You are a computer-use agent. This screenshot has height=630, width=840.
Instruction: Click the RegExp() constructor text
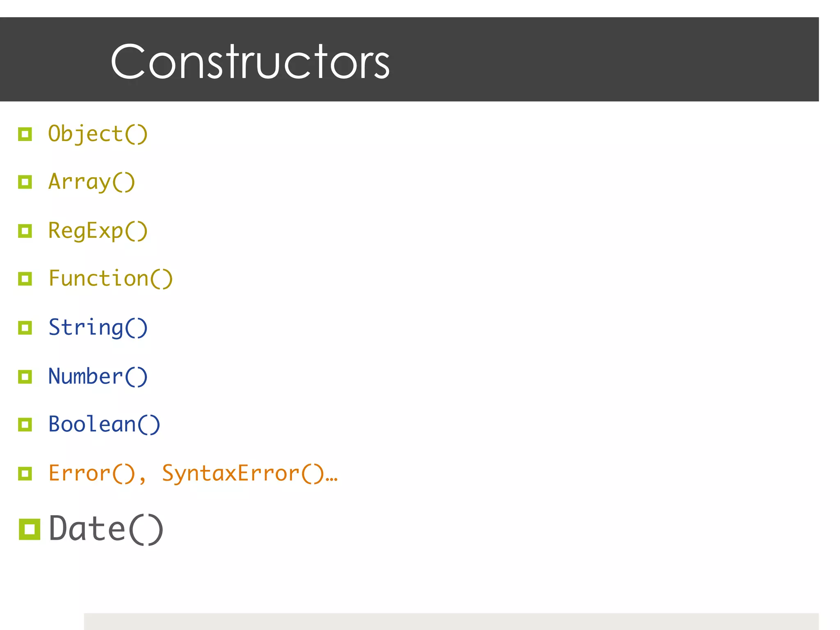[98, 231]
